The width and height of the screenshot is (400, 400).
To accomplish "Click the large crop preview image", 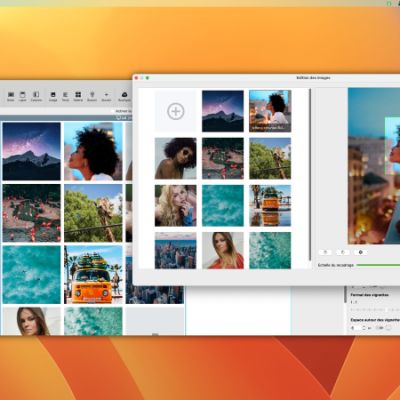I will (x=374, y=166).
